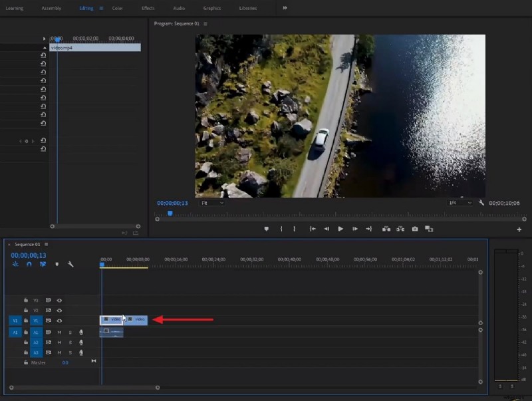The height and width of the screenshot is (401, 532).
Task: Switch to the Color workspace tab
Action: click(x=118, y=8)
